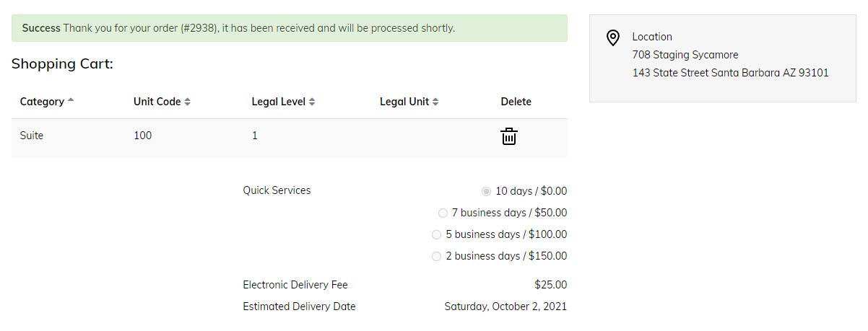The height and width of the screenshot is (331, 868).
Task: Click the Estimated Delivery Date value
Action: coord(505,306)
